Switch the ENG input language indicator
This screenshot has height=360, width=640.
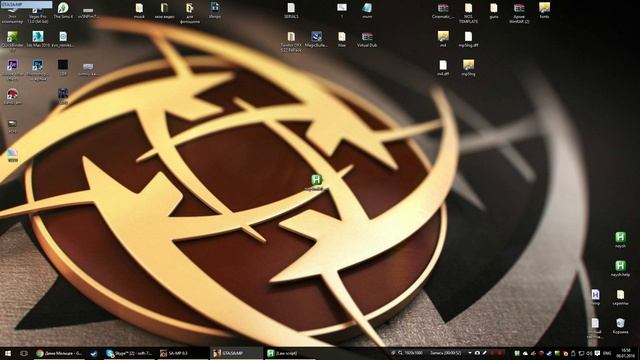pyautogui.click(x=607, y=353)
